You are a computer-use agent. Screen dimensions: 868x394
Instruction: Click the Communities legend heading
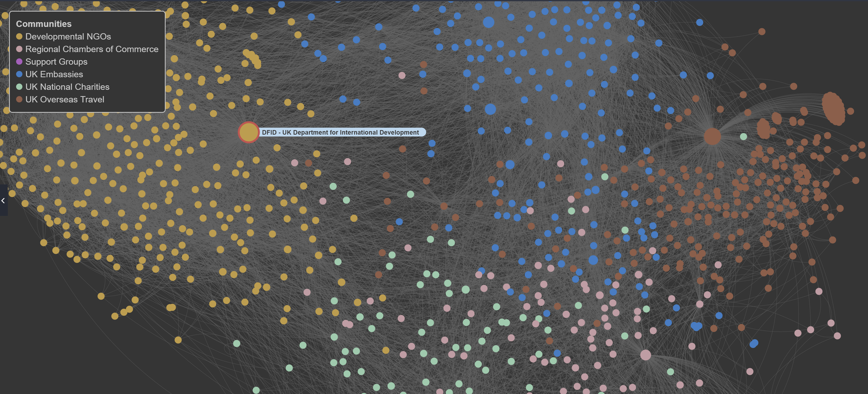pos(44,24)
